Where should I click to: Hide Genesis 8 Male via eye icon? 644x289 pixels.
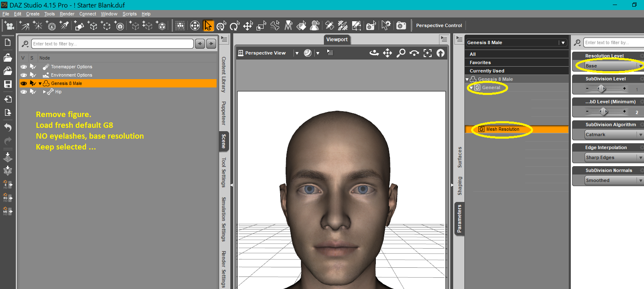(x=24, y=83)
